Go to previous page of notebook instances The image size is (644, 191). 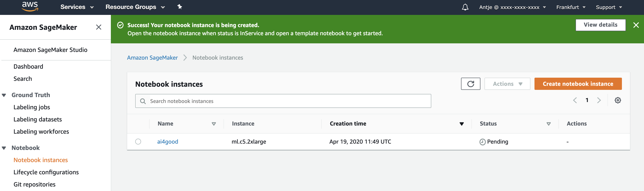point(575,100)
